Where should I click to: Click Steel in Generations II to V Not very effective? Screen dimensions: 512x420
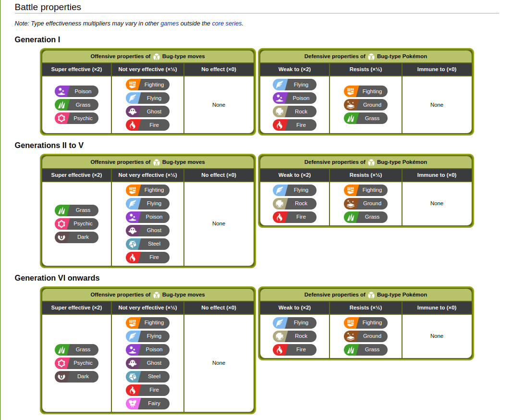(147, 244)
